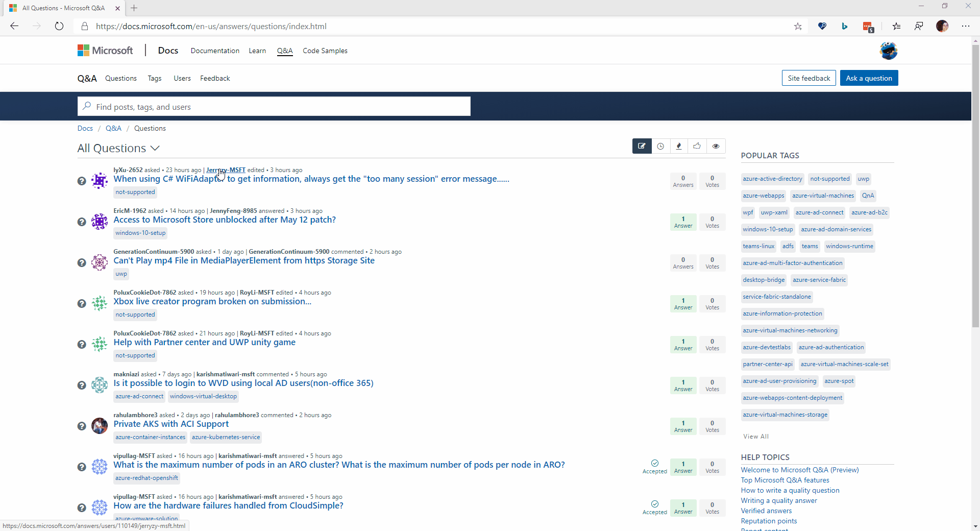
Task: Sort questions by votes using thumbs-up icon
Action: [697, 146]
